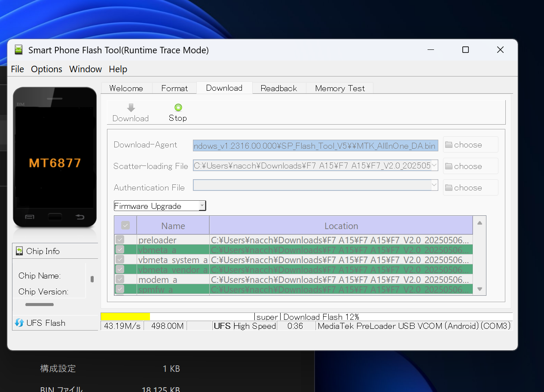
Task: Click the partition list scroll up arrow
Action: 480,223
